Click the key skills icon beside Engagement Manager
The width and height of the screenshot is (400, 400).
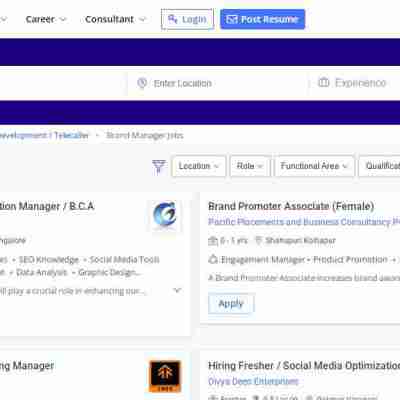[x=213, y=259]
